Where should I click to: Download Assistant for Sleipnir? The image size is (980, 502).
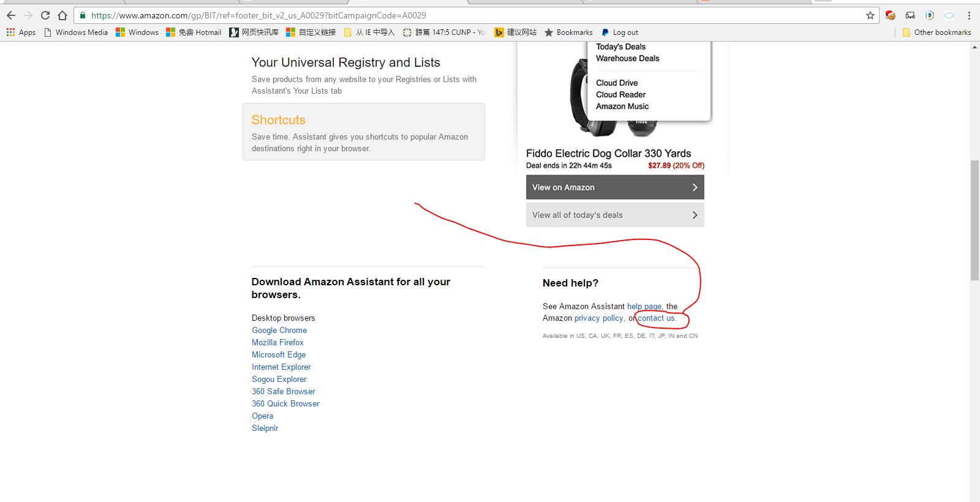click(265, 428)
